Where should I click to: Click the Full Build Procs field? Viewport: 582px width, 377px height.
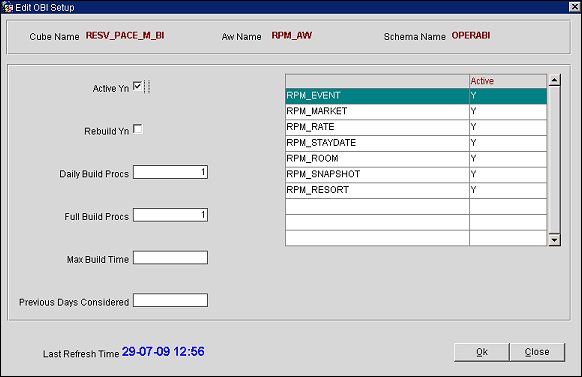(x=170, y=215)
